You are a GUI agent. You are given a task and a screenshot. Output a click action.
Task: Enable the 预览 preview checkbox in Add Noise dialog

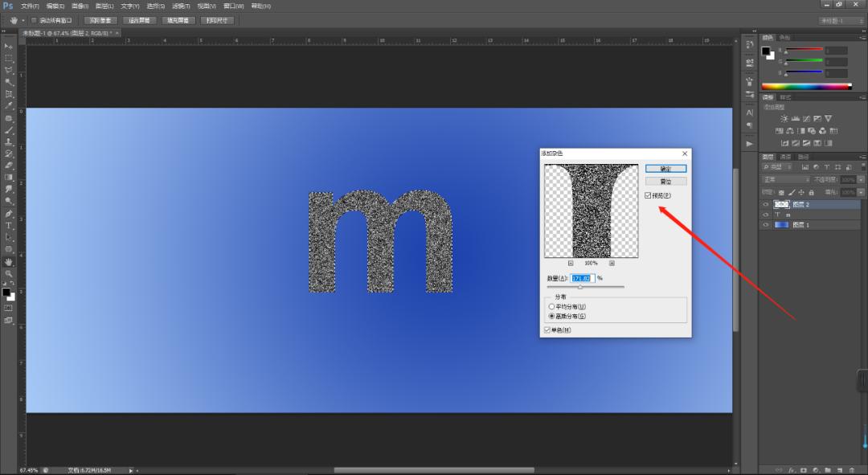pos(649,195)
